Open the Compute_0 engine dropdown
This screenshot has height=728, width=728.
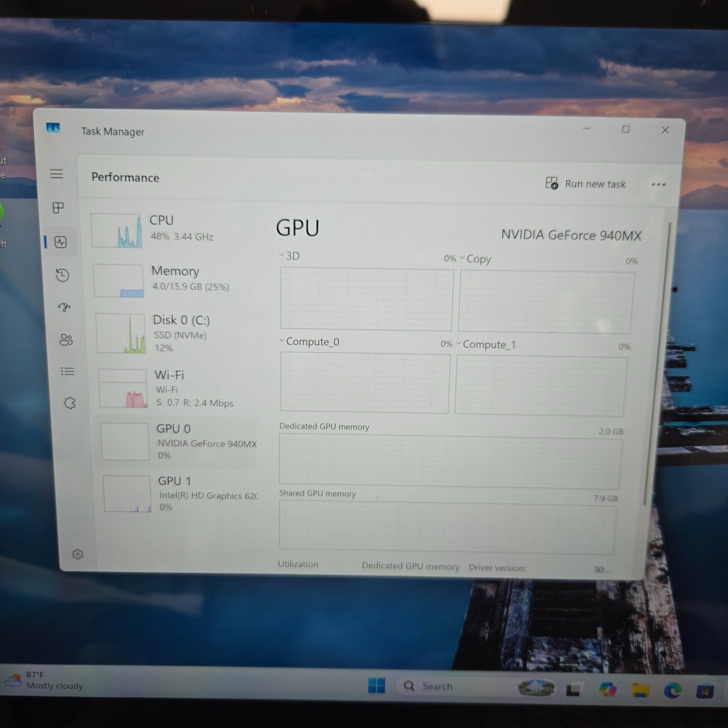point(309,342)
